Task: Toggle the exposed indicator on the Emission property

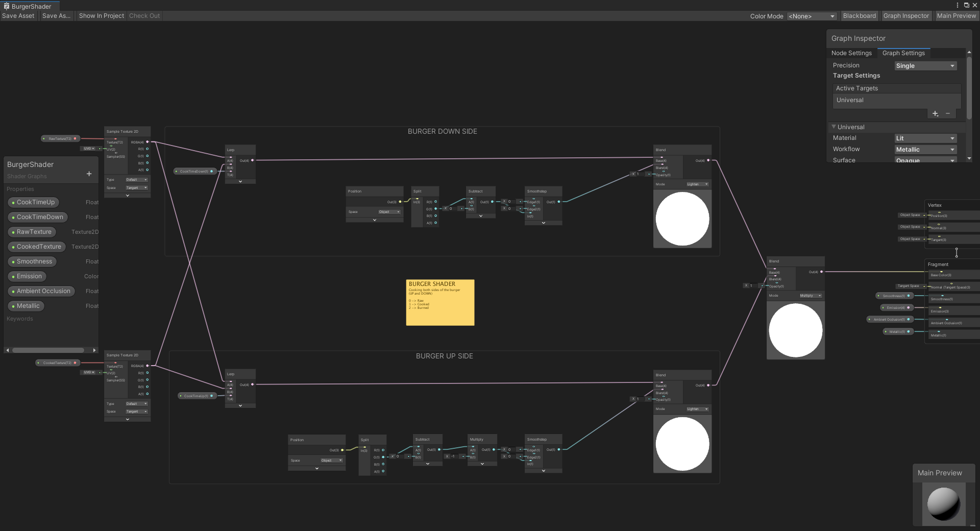Action: click(13, 276)
